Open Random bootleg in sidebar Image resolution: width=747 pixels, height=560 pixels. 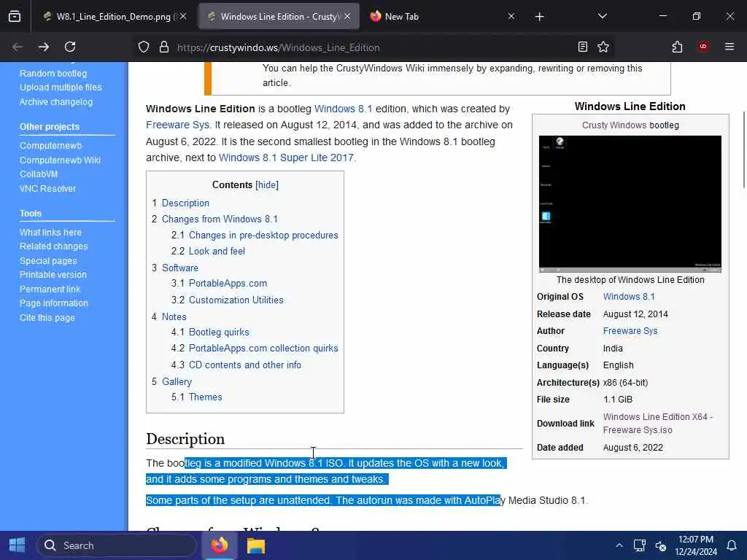[53, 74]
